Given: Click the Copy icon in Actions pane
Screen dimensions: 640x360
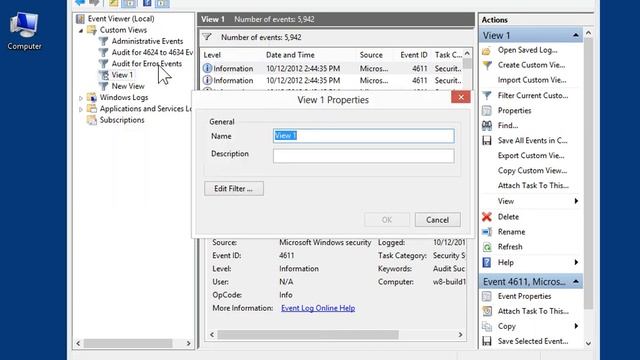Looking at the screenshot, I should coord(487,326).
